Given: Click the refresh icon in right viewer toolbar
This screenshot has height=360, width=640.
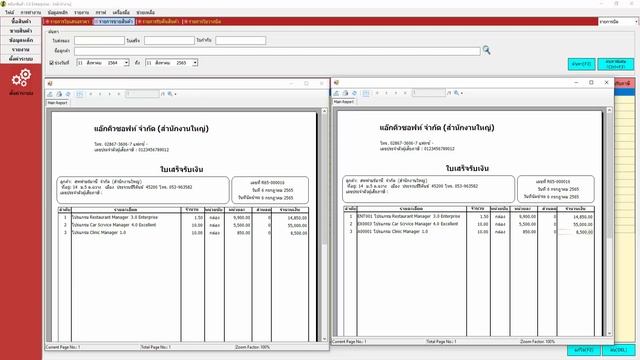Looking at the screenshot, I should 354,93.
